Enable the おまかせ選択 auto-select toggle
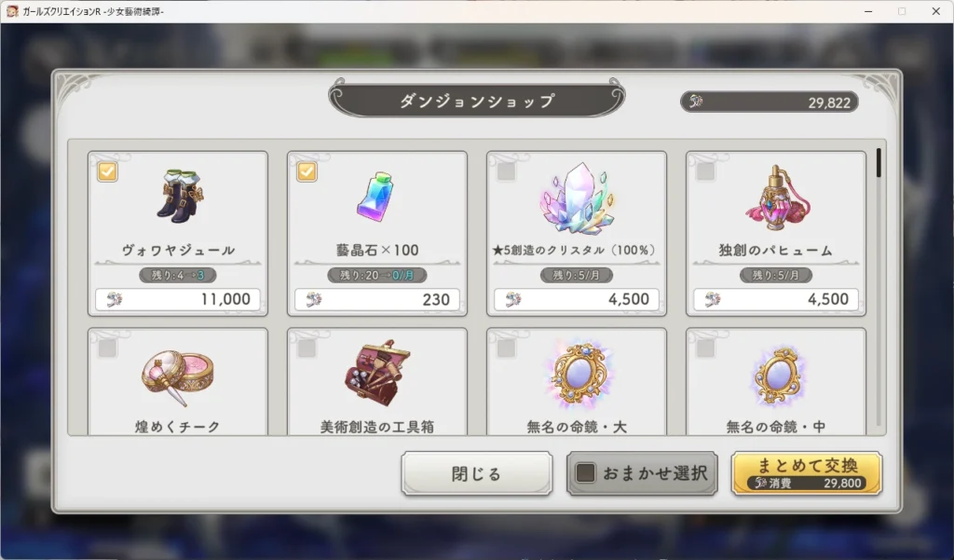This screenshot has width=954, height=560. (585, 473)
